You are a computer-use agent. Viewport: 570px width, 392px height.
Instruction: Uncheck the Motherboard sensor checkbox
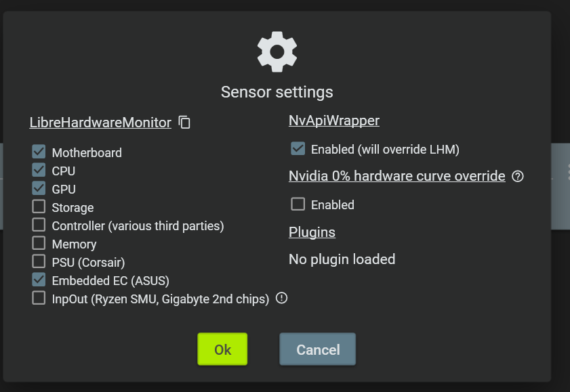tap(39, 152)
